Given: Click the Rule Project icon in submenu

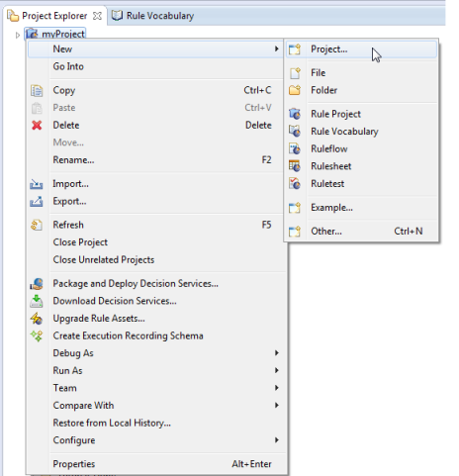Looking at the screenshot, I should pyautogui.click(x=295, y=114).
